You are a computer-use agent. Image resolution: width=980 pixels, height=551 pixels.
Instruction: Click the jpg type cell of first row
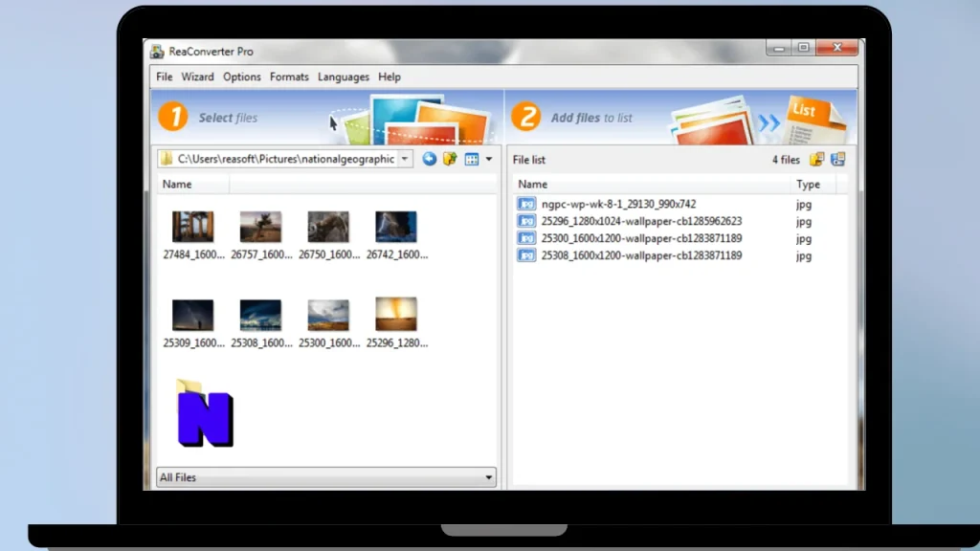tap(804, 205)
